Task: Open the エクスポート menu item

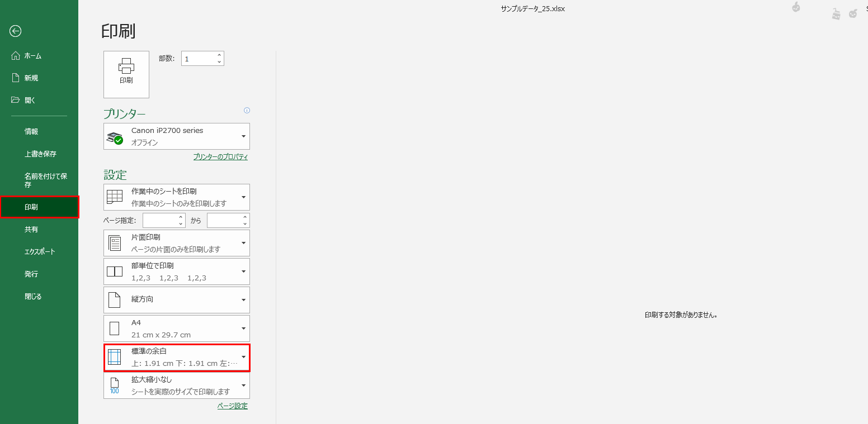Action: pyautogui.click(x=40, y=252)
